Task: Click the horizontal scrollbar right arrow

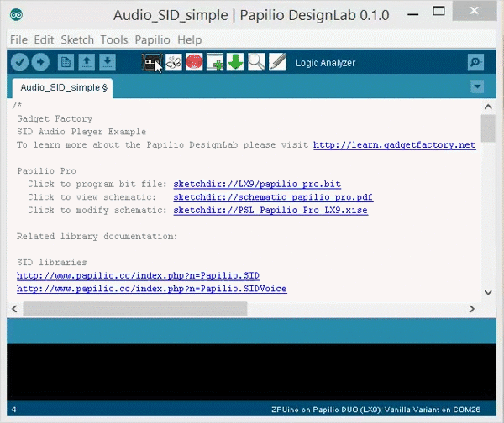Action: [471, 309]
